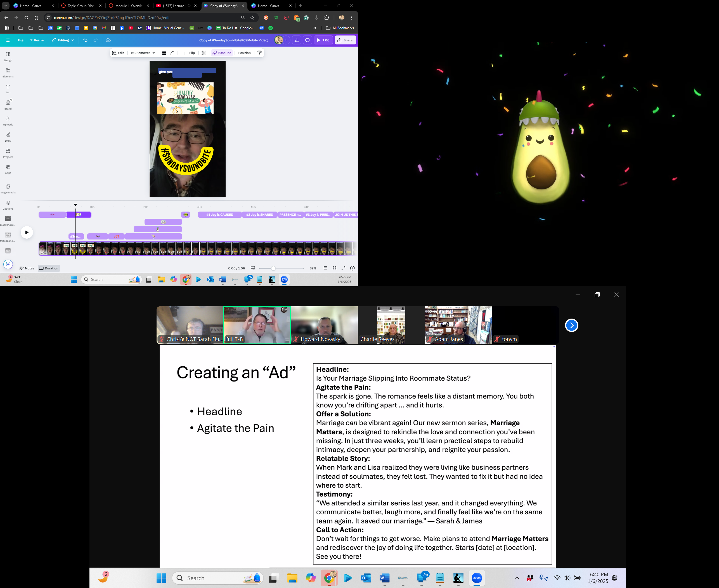Toggle the Baseline option
Image resolution: width=719 pixels, height=588 pixels.
click(x=222, y=53)
